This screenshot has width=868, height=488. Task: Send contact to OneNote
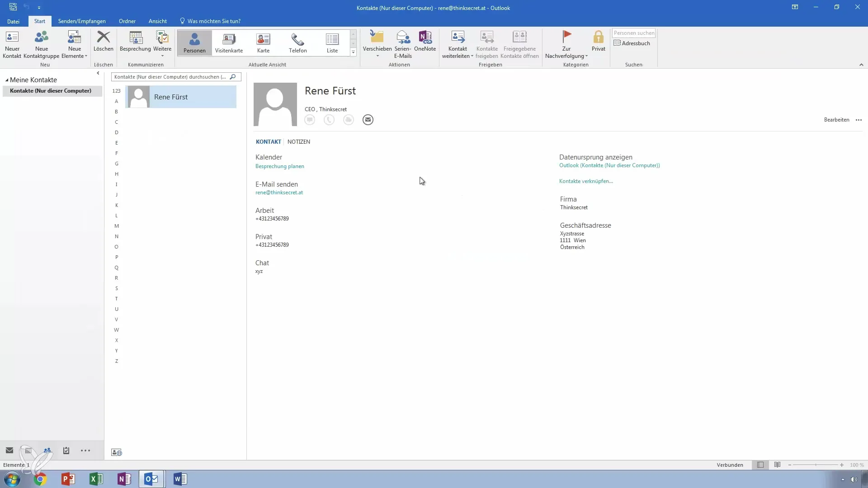(x=425, y=41)
